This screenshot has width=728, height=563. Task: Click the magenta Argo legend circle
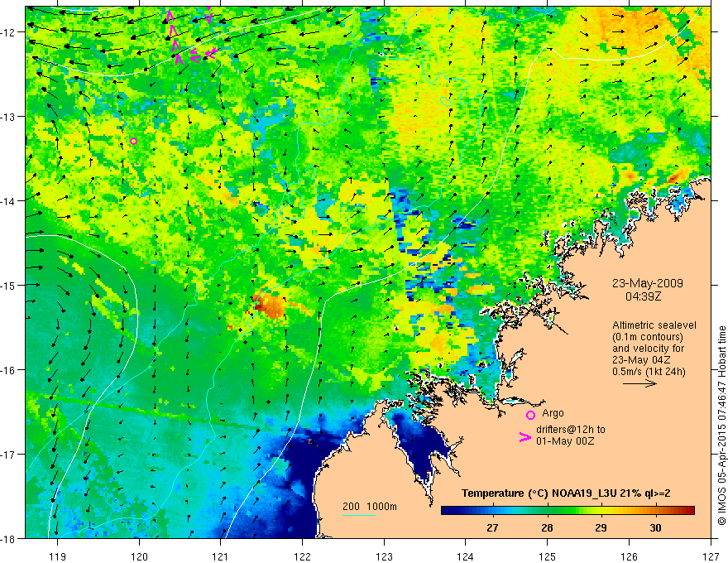(x=530, y=415)
